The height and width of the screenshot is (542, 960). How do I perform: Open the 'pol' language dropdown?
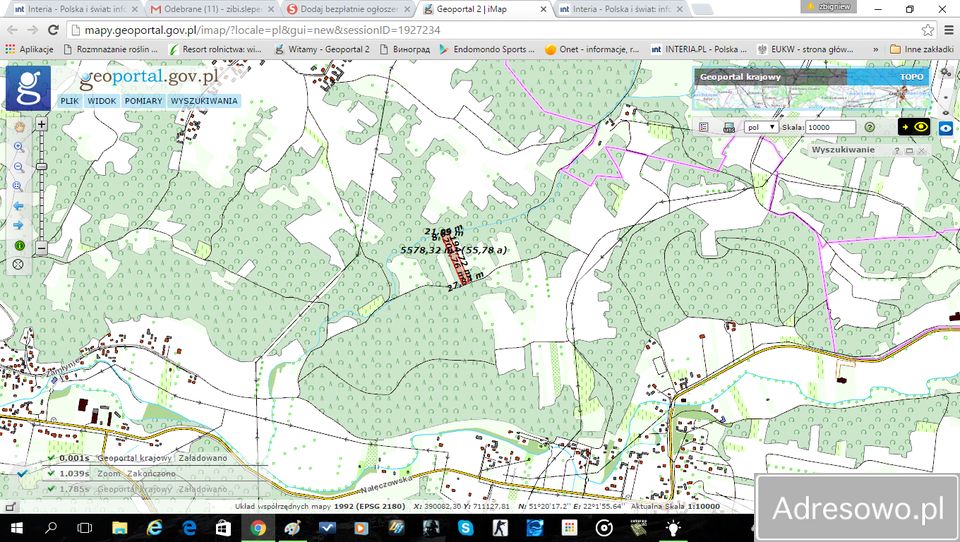pyautogui.click(x=761, y=127)
